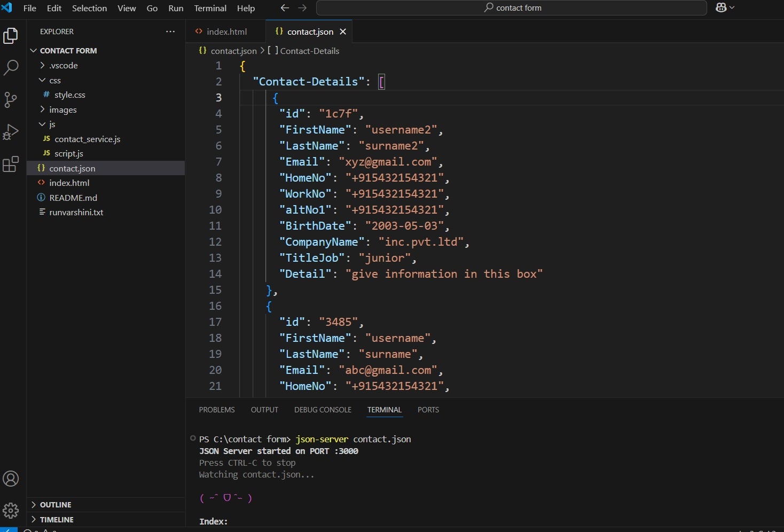Viewport: 784px width, 532px height.
Task: Open the Extensions view icon
Action: pyautogui.click(x=11, y=164)
